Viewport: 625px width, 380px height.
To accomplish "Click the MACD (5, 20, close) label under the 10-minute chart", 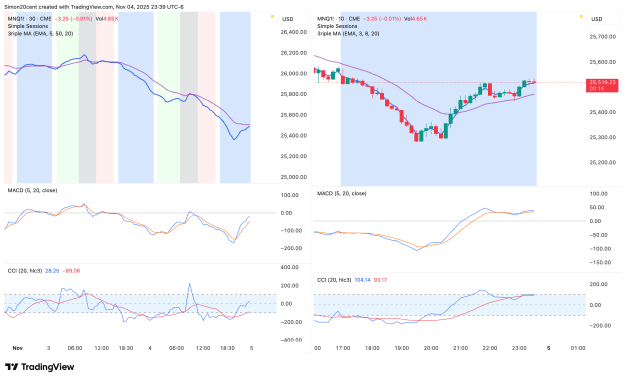I will [342, 194].
